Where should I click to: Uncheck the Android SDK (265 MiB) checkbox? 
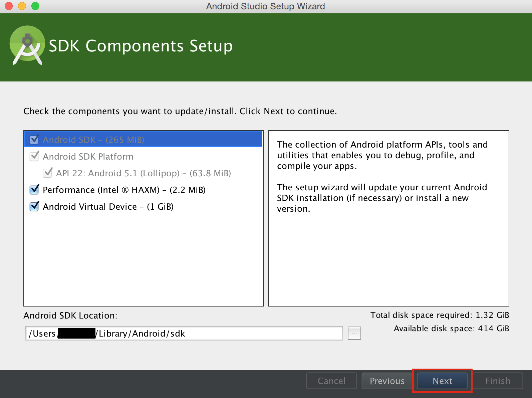[x=34, y=140]
